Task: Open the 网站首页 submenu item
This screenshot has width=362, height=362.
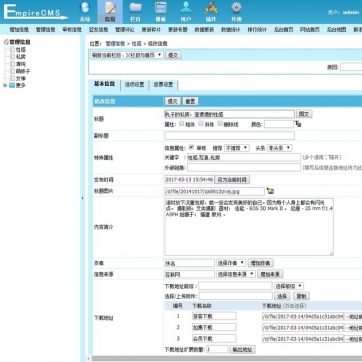Action: click(310, 30)
